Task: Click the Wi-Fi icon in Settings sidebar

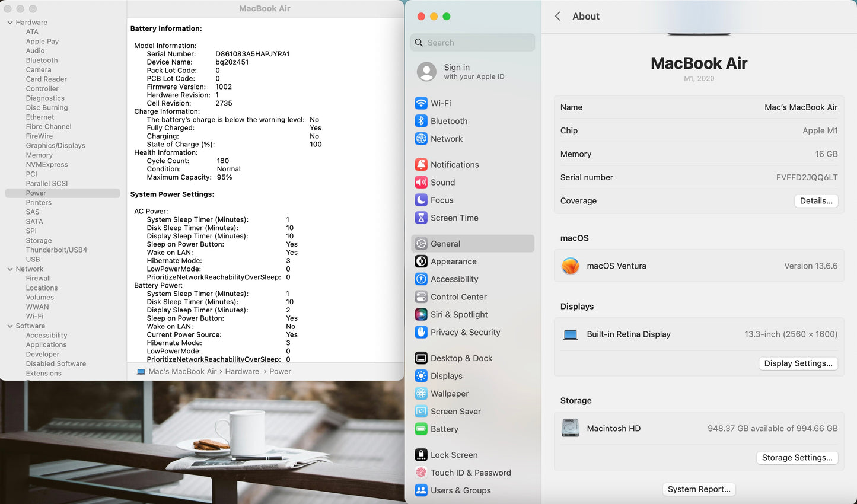Action: 421,103
